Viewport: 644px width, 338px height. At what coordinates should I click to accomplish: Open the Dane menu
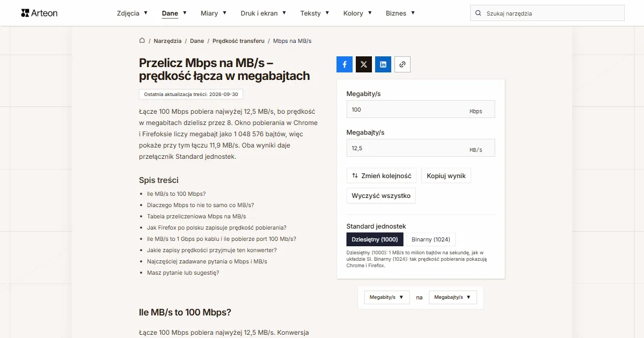click(x=174, y=13)
